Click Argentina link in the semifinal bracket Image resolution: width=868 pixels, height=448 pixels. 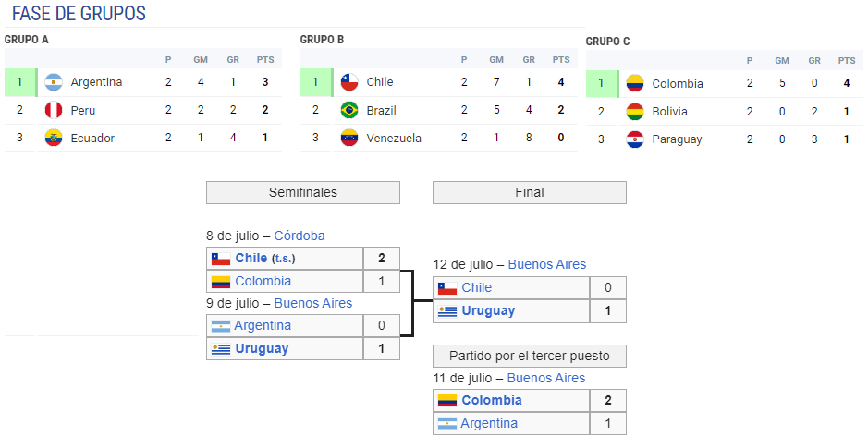[263, 325]
